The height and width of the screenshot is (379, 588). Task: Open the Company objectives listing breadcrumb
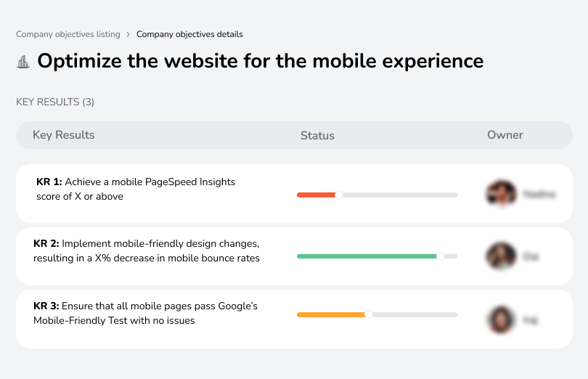(x=68, y=34)
